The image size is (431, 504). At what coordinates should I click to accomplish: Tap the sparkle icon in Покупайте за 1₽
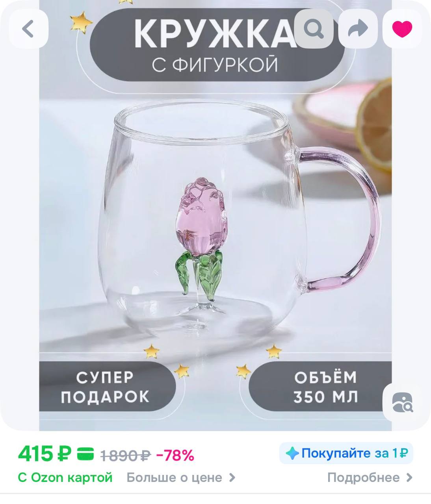tap(292, 454)
